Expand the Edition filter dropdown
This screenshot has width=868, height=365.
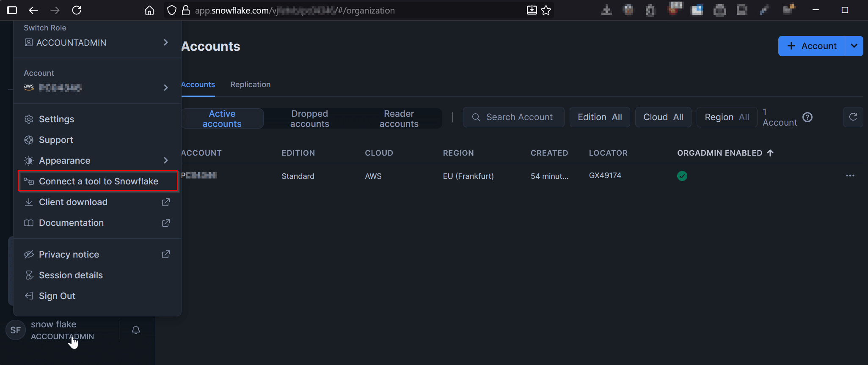[599, 117]
